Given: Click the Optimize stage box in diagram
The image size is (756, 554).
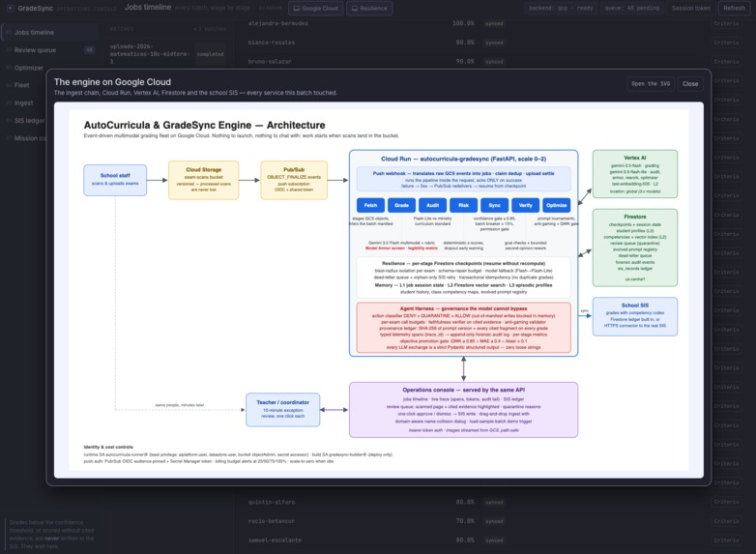Looking at the screenshot, I should click(557, 205).
